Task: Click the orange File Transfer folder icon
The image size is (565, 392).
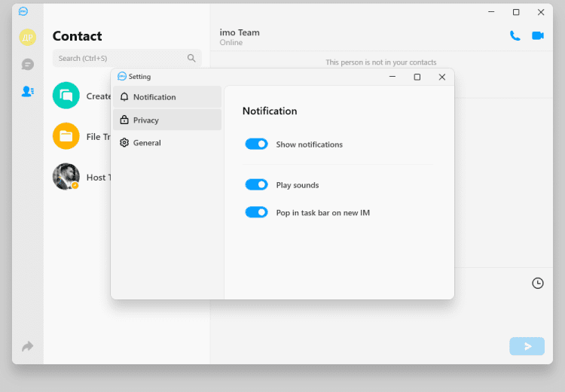Action: 66,136
